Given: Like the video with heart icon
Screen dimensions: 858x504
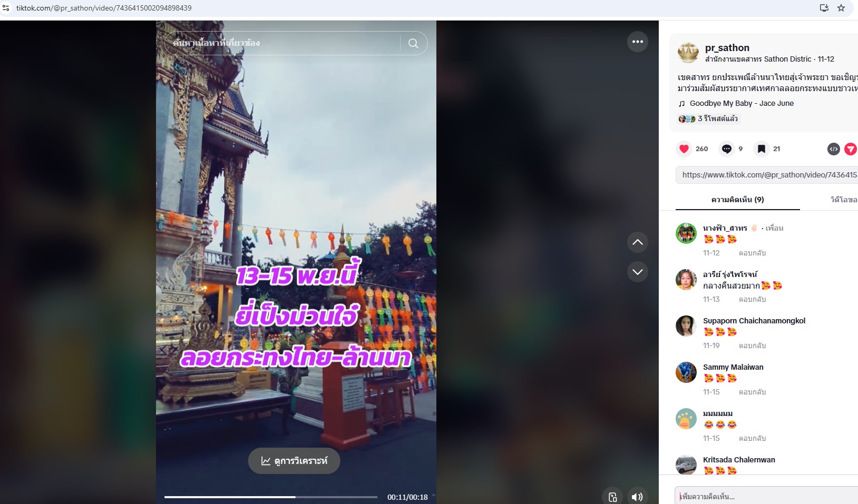Looking at the screenshot, I should coord(684,149).
